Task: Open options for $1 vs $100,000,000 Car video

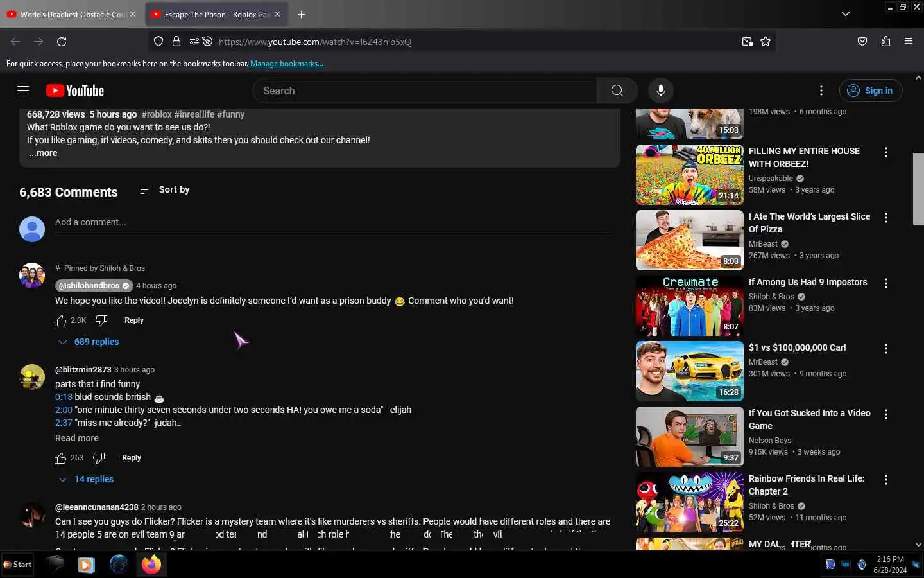Action: click(x=886, y=349)
